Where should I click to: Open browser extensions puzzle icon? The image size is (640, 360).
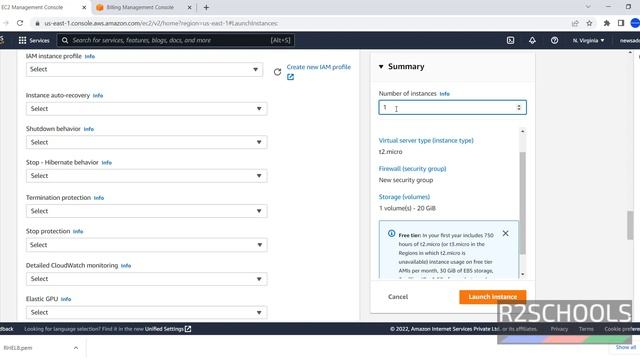[607, 23]
